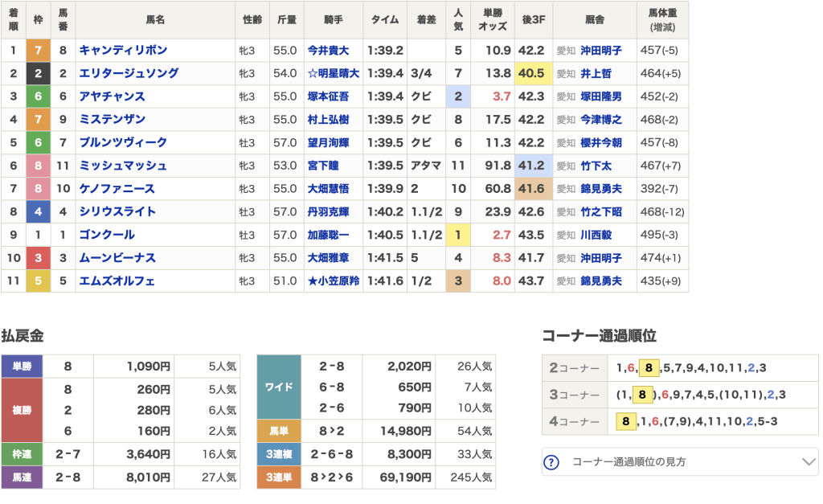Open trainer 錦見勇夫 in ケノファニース row
Viewport: 823px width, 504px height.
point(601,189)
